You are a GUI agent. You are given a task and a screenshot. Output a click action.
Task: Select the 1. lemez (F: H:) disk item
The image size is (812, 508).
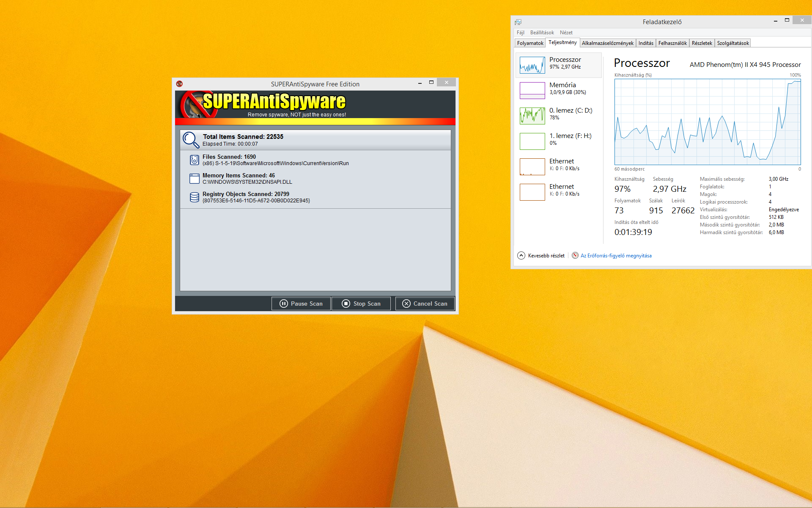point(532,141)
